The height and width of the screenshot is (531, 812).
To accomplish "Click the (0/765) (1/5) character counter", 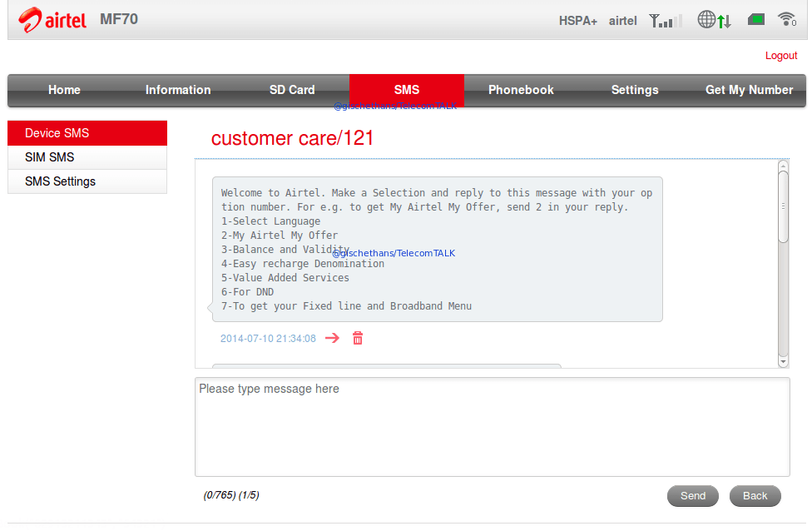I will pyautogui.click(x=231, y=494).
